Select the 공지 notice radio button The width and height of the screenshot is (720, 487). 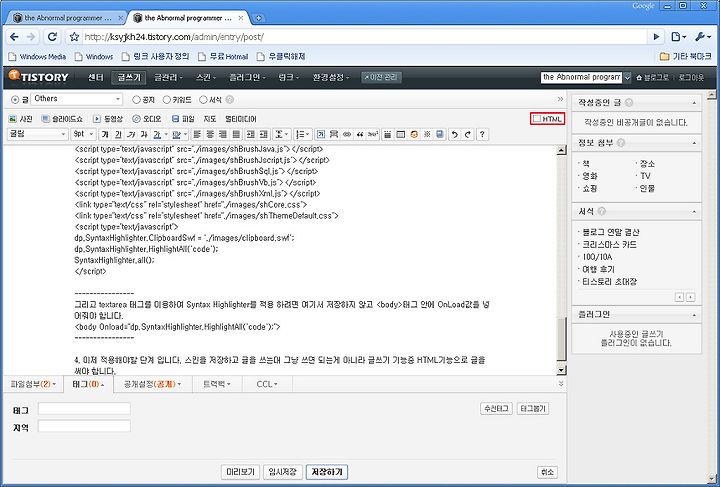136,99
